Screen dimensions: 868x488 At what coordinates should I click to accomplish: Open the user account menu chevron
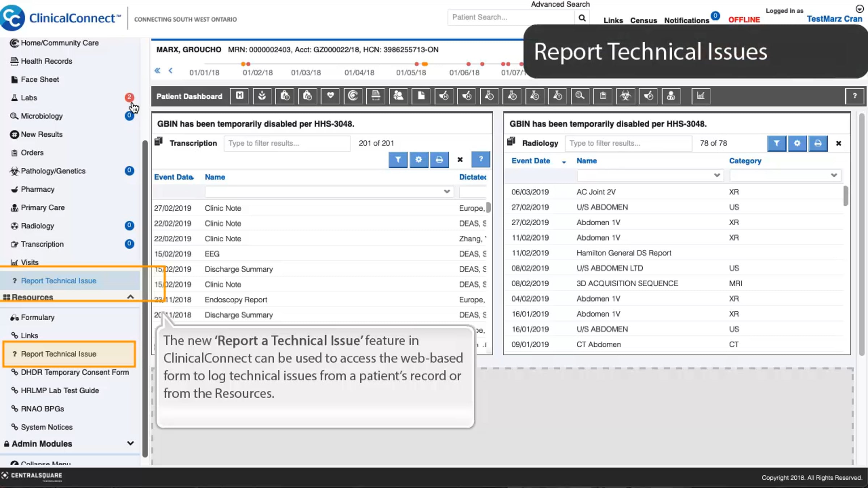click(860, 9)
